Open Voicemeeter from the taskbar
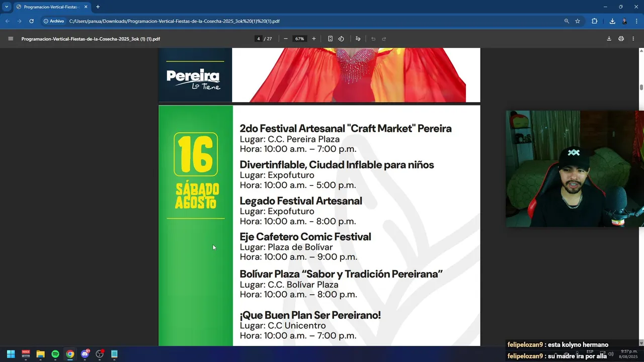644x362 pixels. tap(26, 354)
